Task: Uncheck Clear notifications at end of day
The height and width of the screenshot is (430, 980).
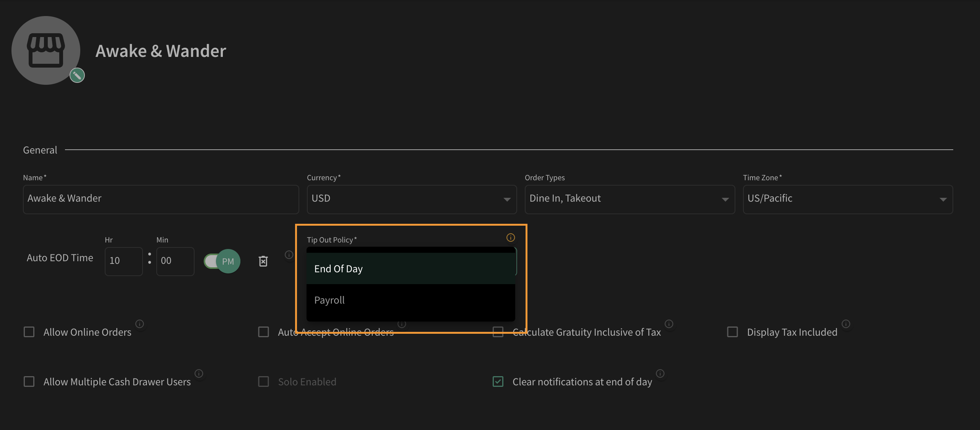Action: click(498, 382)
